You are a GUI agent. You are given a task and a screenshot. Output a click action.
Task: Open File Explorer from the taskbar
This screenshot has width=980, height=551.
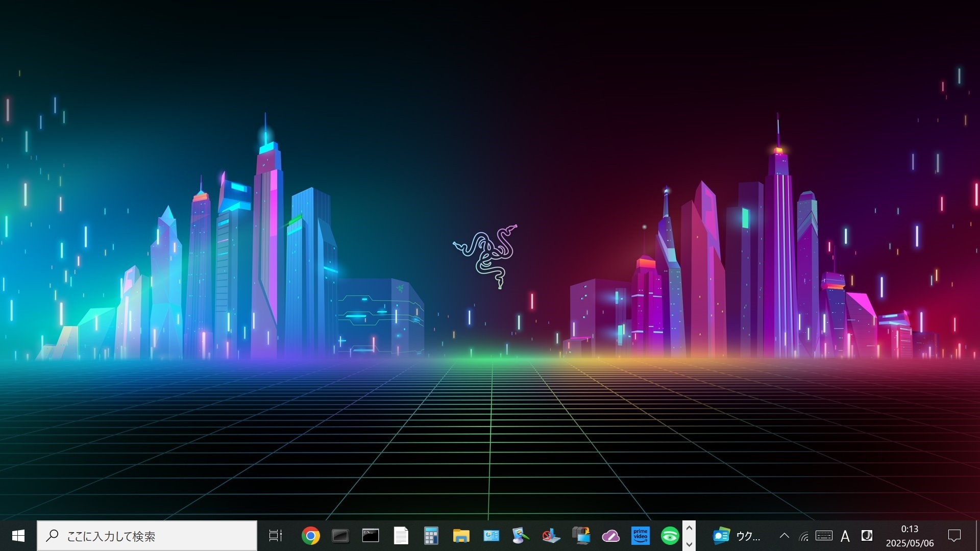(x=461, y=536)
